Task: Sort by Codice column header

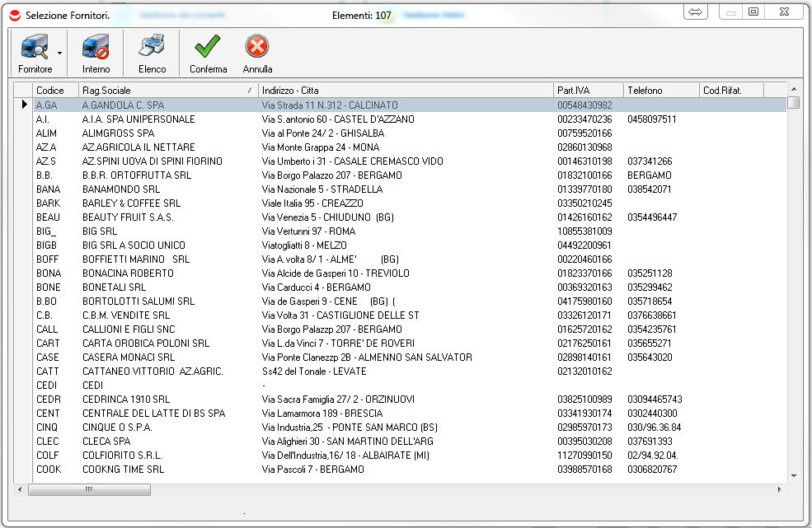Action: click(x=55, y=90)
